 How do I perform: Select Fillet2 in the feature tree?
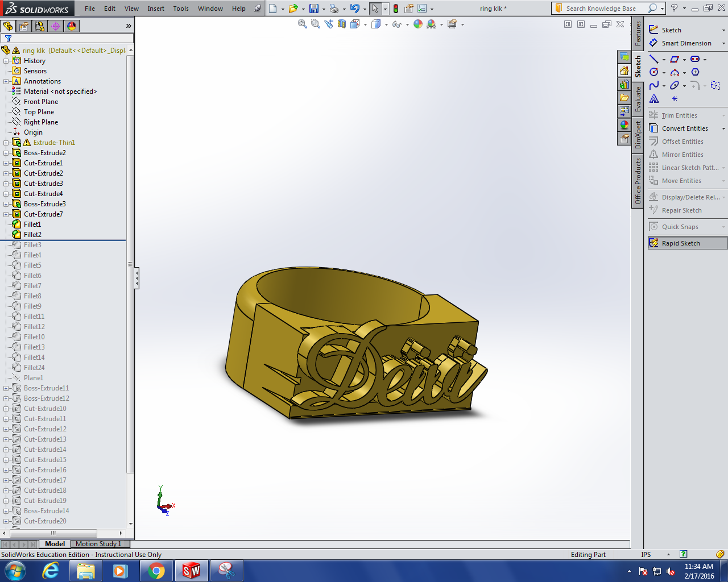tap(32, 235)
